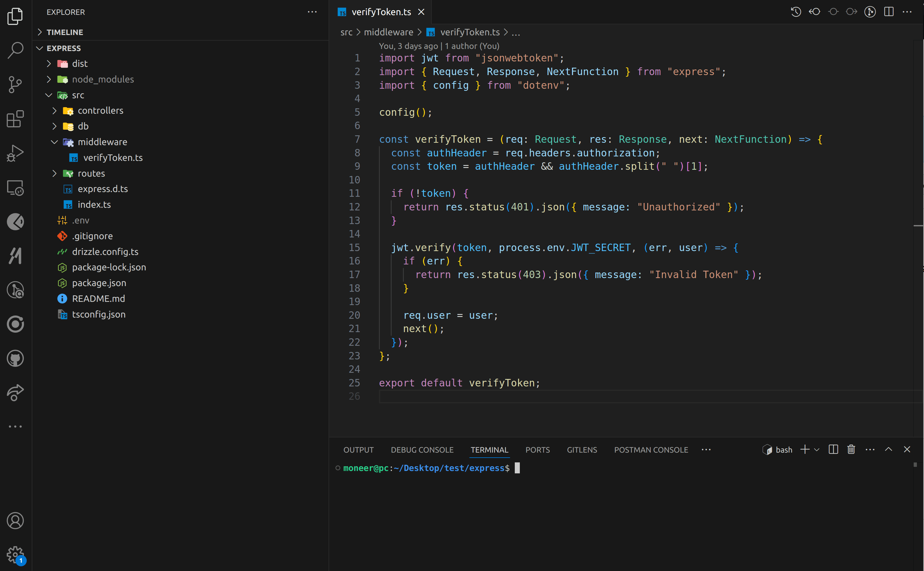Show additional views ellipsis in activity bar
The image size is (924, 571).
(x=15, y=426)
